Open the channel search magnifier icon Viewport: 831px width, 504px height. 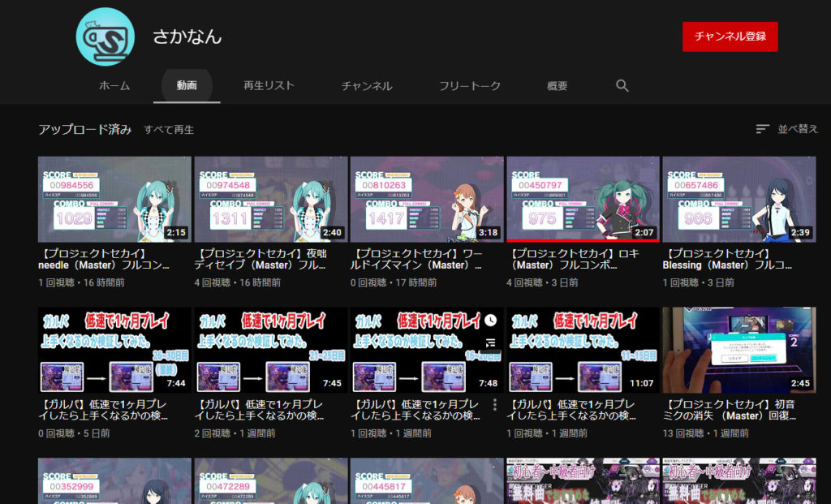622,86
